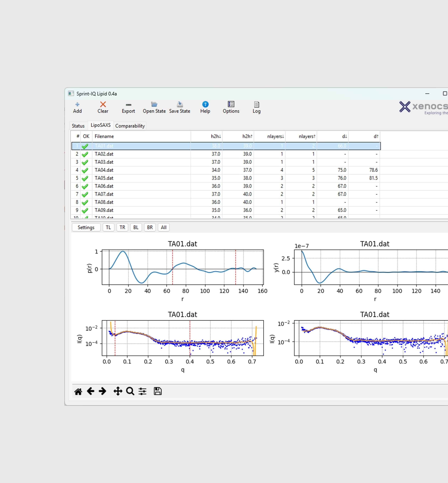Show only the TL plot
Screen dimensions: 448x483
tap(108, 228)
